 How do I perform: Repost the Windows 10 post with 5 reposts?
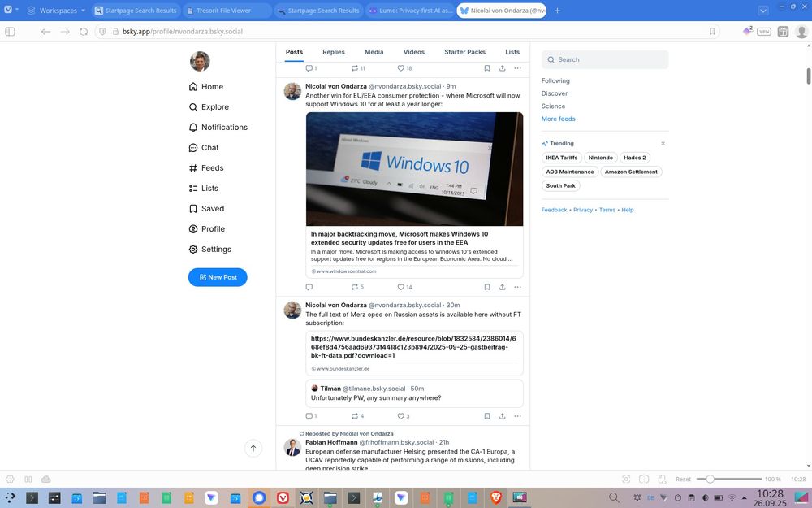coord(357,287)
